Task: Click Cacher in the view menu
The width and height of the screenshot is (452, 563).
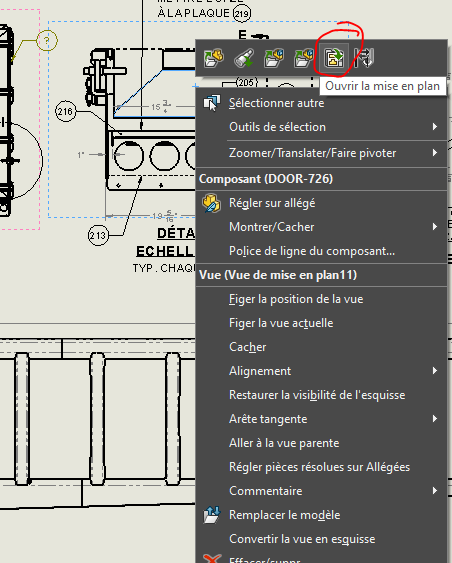Action: [248, 347]
